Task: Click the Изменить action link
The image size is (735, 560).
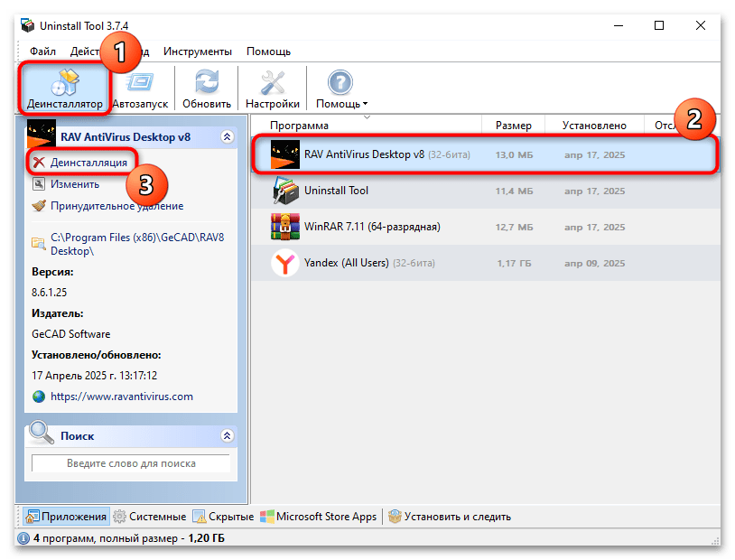Action: (x=75, y=184)
